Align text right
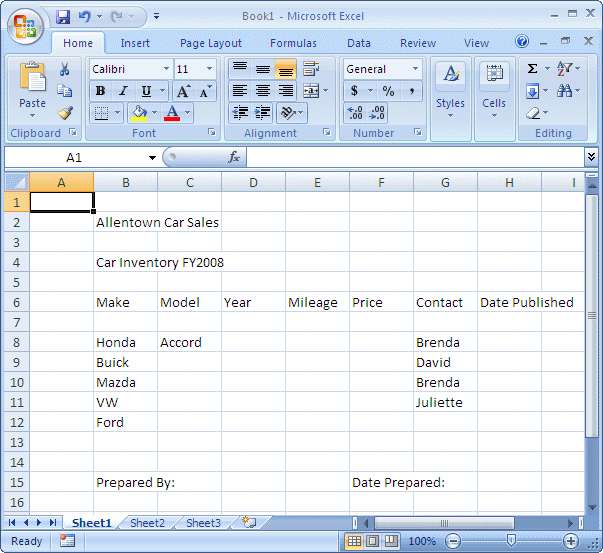This screenshot has height=553, width=603. [285, 91]
